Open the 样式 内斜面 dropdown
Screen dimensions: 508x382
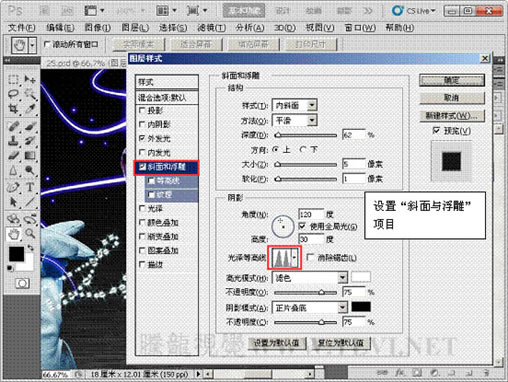point(294,106)
